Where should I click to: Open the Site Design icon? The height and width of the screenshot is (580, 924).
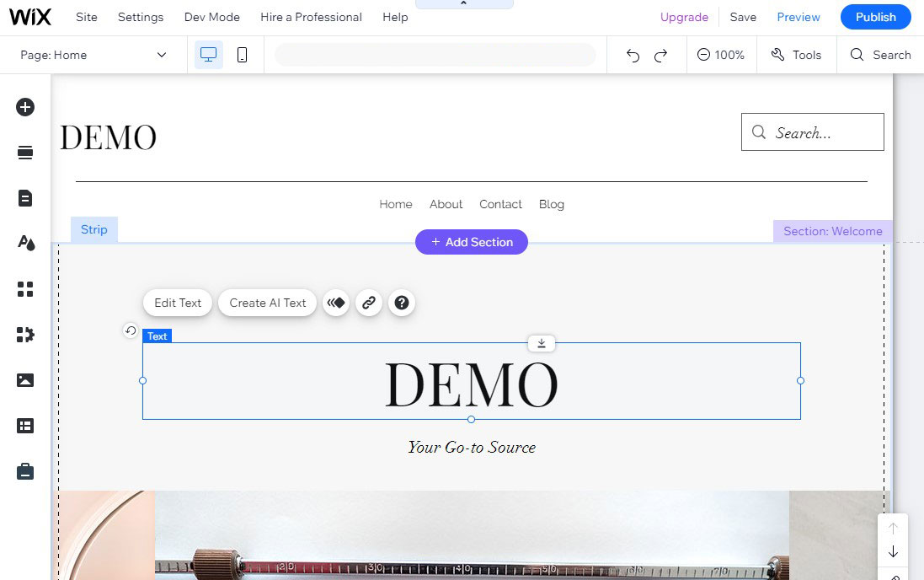tap(25, 244)
